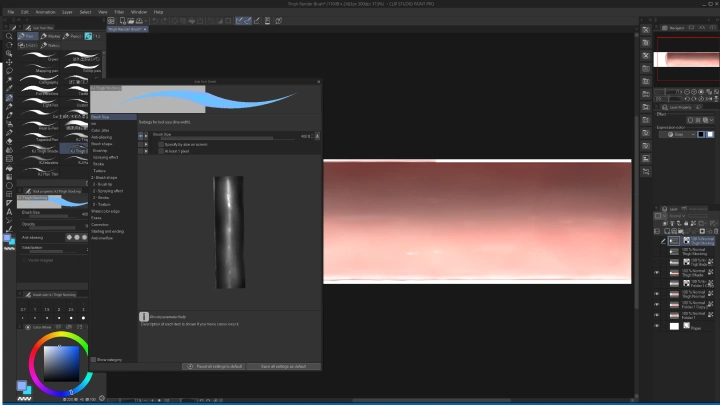Image resolution: width=720 pixels, height=405 pixels.
Task: Select the Auto select wand tool
Action: click(x=9, y=80)
